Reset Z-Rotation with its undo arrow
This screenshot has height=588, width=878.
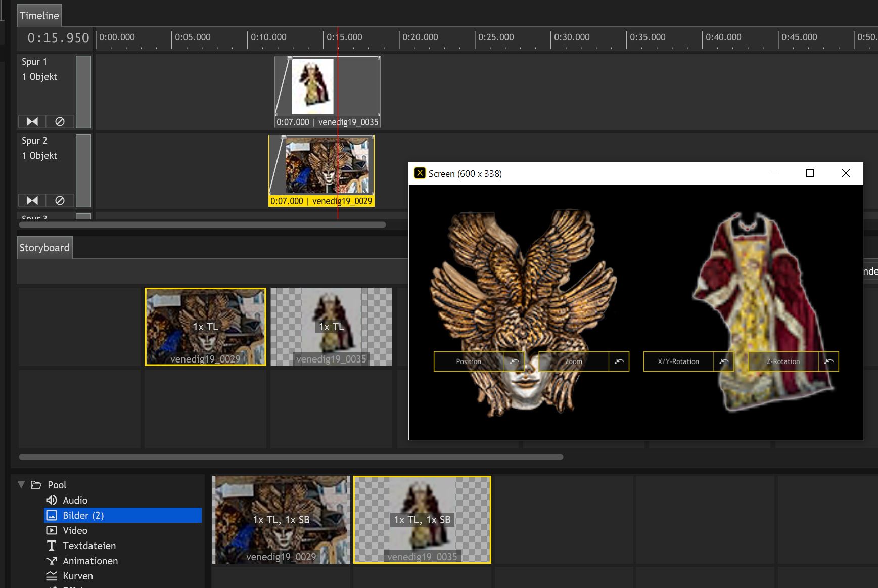tap(828, 361)
